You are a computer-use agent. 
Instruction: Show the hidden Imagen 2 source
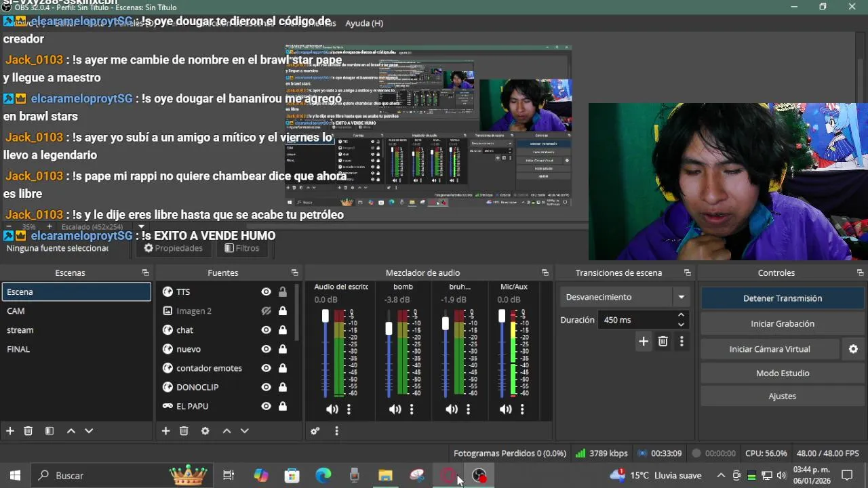(266, 311)
